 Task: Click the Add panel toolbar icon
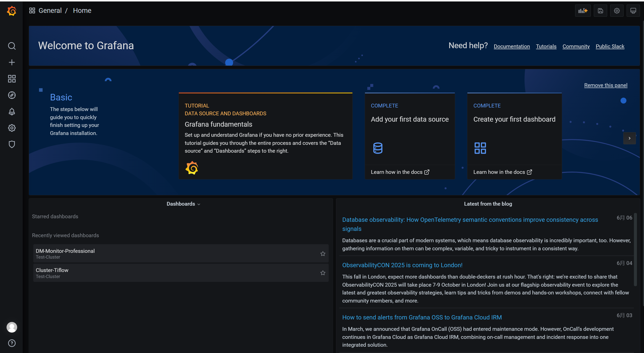pos(583,11)
